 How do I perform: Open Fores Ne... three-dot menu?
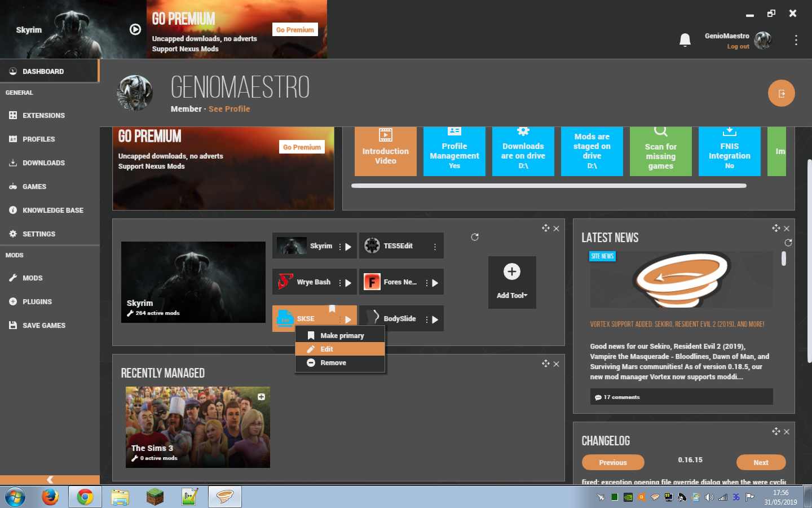coord(427,283)
